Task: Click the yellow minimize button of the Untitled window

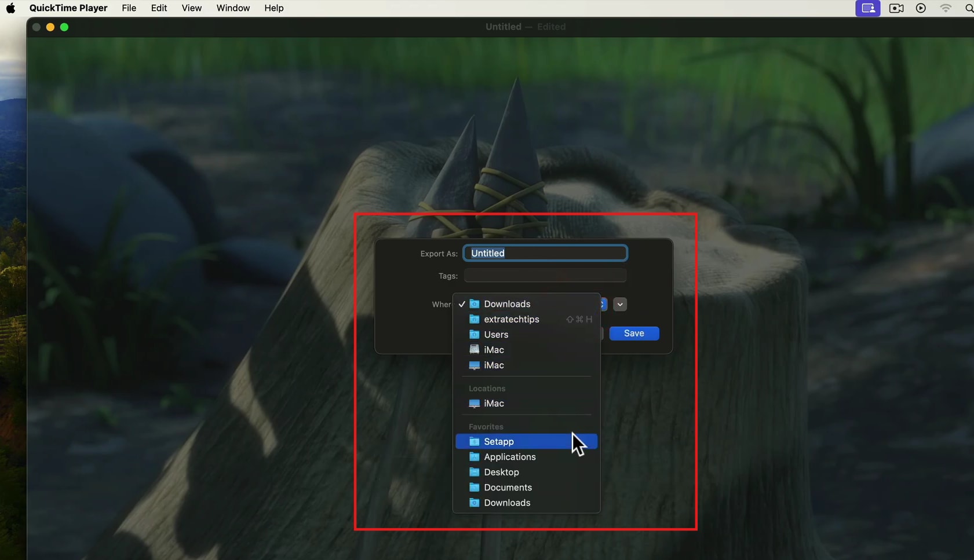Action: [50, 27]
